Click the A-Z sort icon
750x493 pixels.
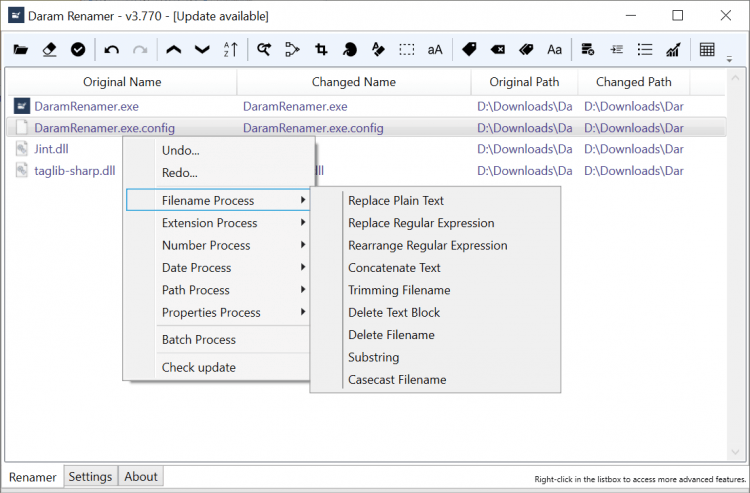tap(231, 49)
